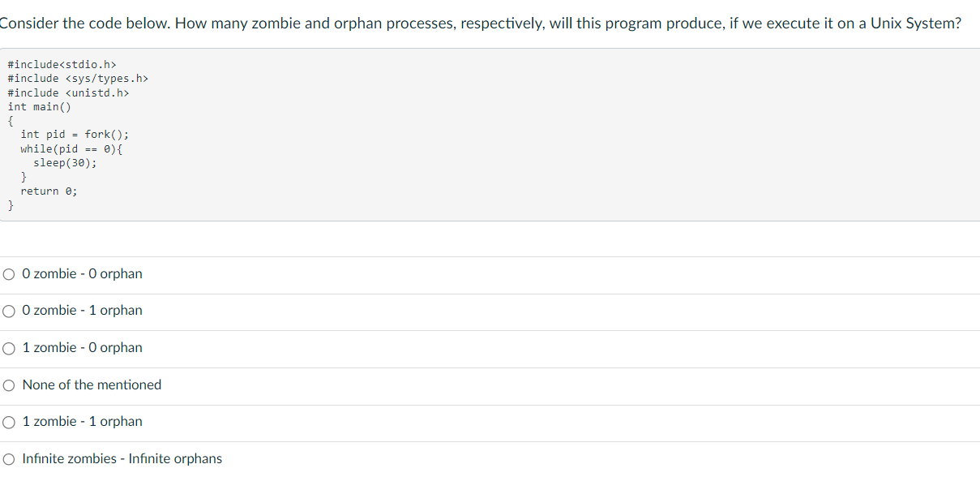Click the "0 zombie - 0 orphan" answer label
Viewport: 980px width, 477px height.
[x=82, y=274]
